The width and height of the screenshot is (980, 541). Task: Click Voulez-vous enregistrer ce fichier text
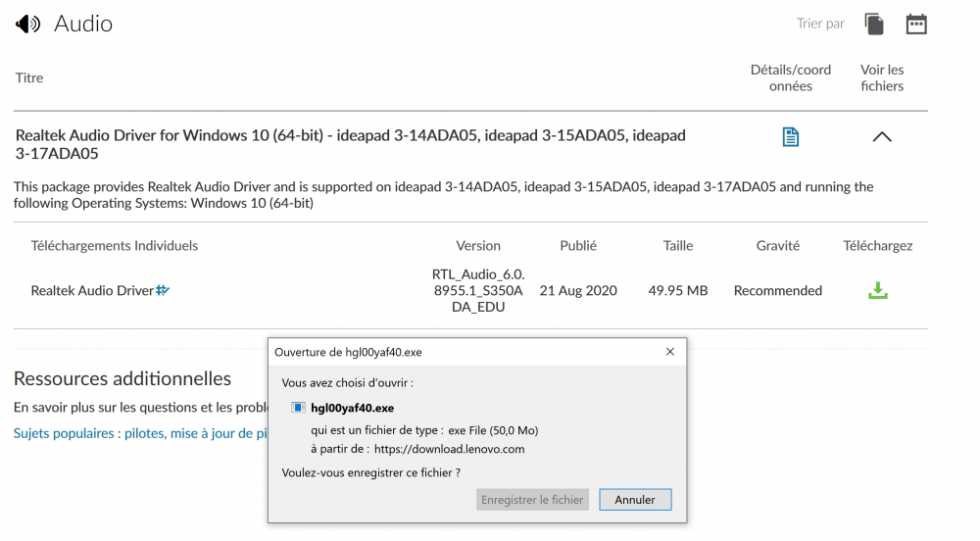click(x=371, y=473)
